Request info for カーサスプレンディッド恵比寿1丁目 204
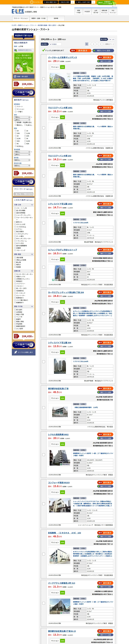 [x=105, y=292]
